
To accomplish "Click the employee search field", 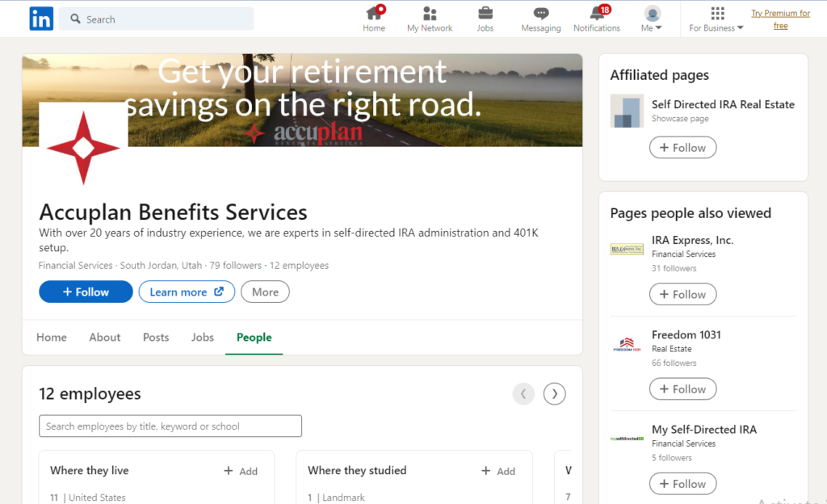I will [170, 426].
